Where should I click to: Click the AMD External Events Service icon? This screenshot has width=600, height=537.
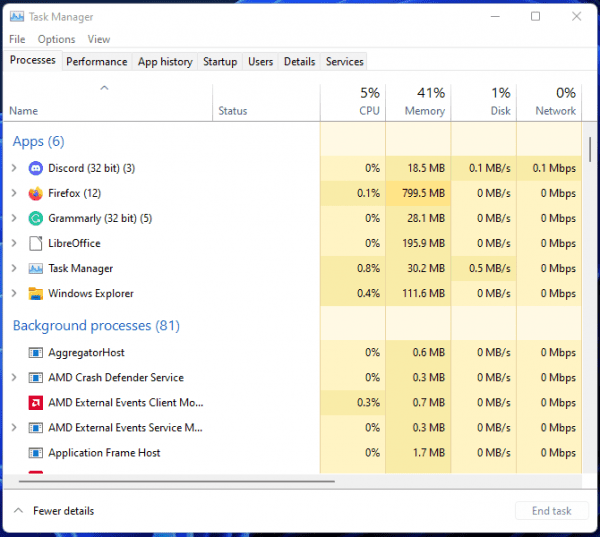tap(36, 428)
